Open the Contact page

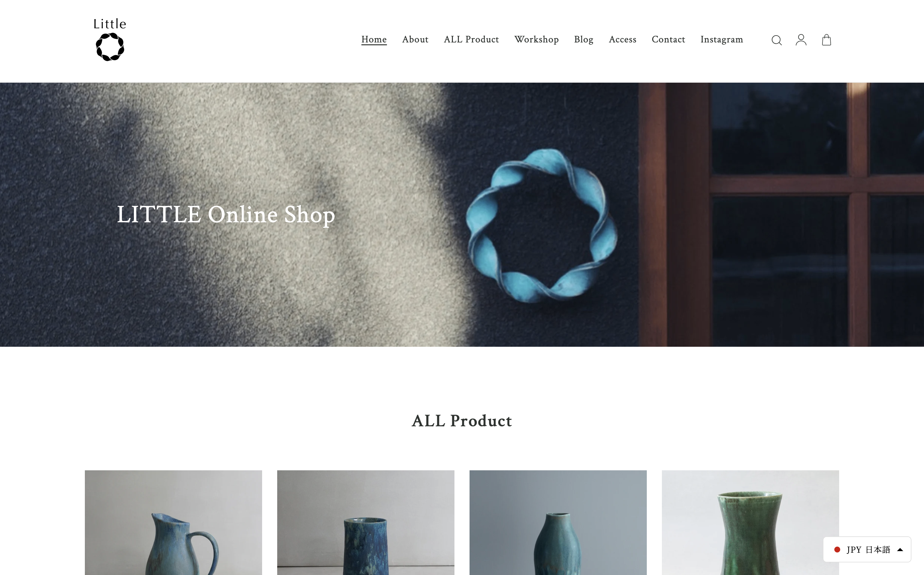pyautogui.click(x=668, y=40)
